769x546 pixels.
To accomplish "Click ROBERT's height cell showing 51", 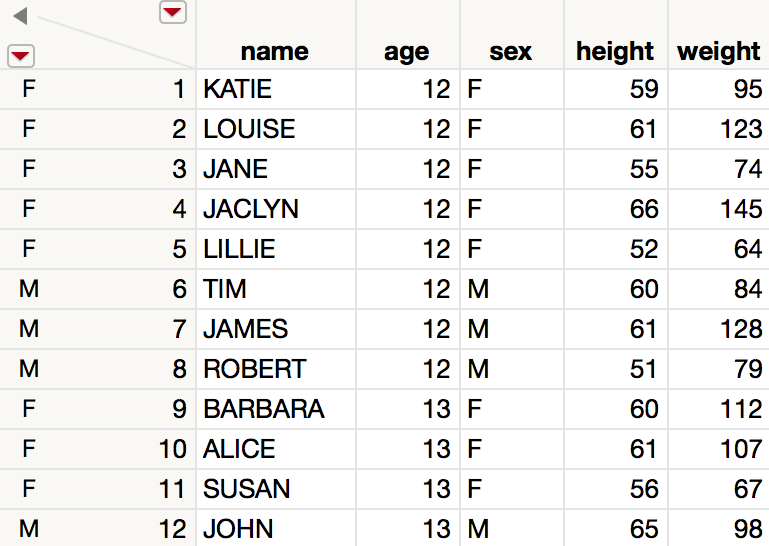I will pos(615,369).
